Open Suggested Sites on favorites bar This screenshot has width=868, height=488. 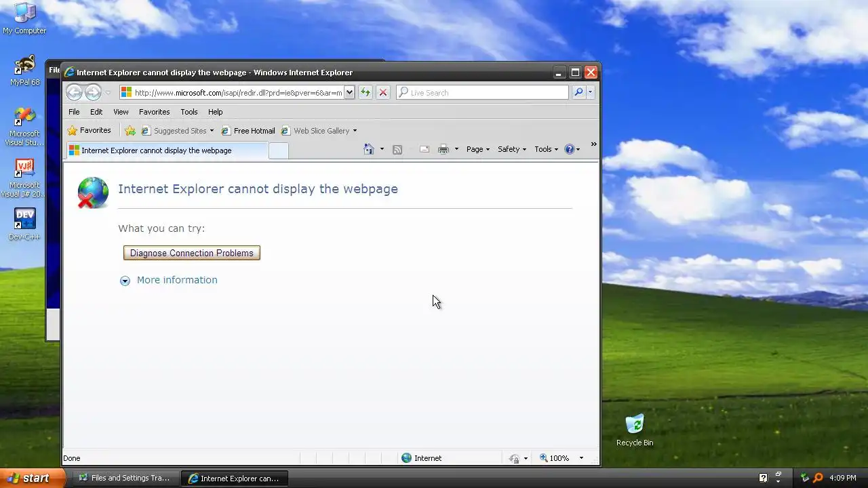pos(177,131)
